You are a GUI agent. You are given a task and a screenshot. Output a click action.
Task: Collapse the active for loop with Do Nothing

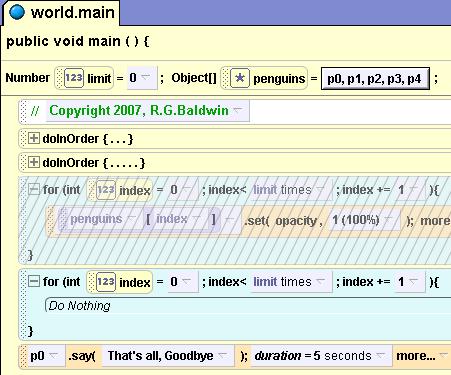(x=33, y=282)
